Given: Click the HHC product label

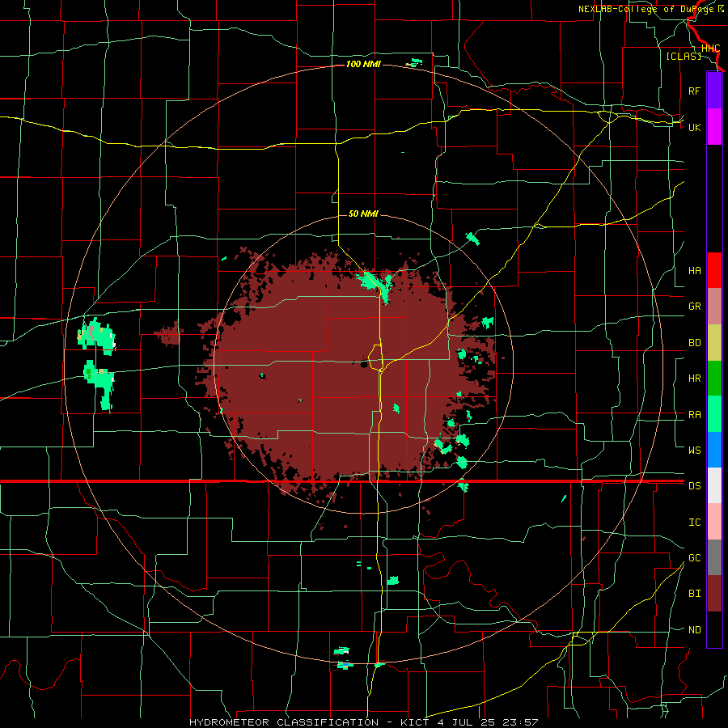Looking at the screenshot, I should (x=710, y=49).
